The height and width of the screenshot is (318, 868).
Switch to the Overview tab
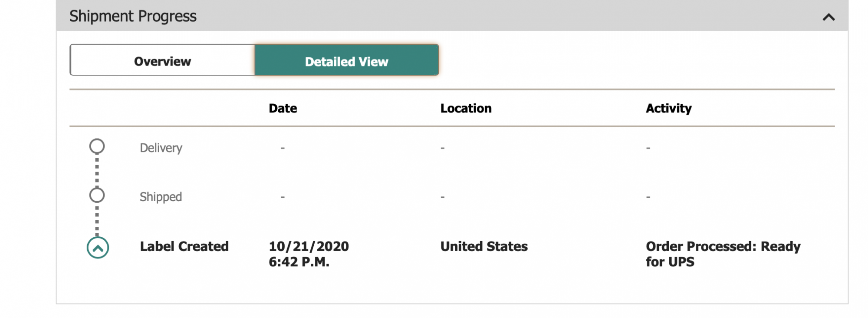point(162,61)
